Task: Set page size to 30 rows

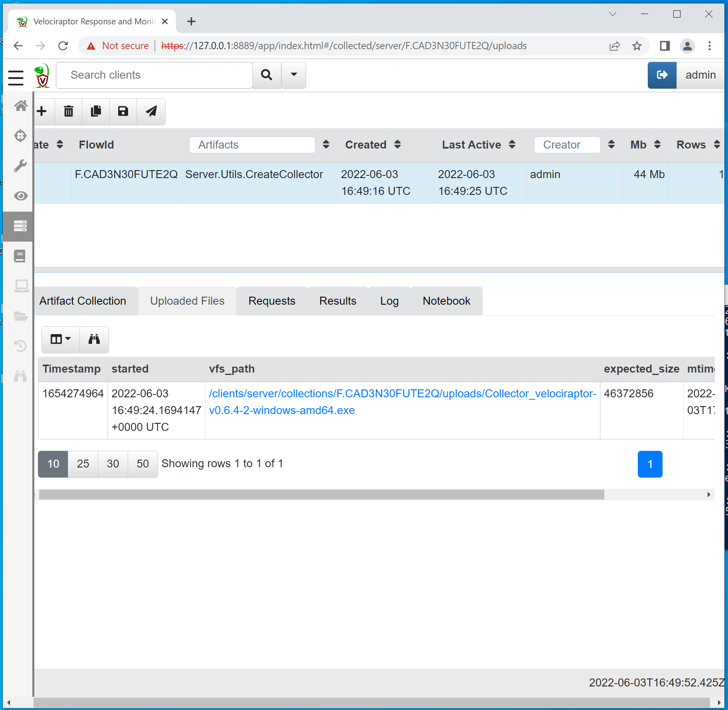Action: click(x=113, y=464)
